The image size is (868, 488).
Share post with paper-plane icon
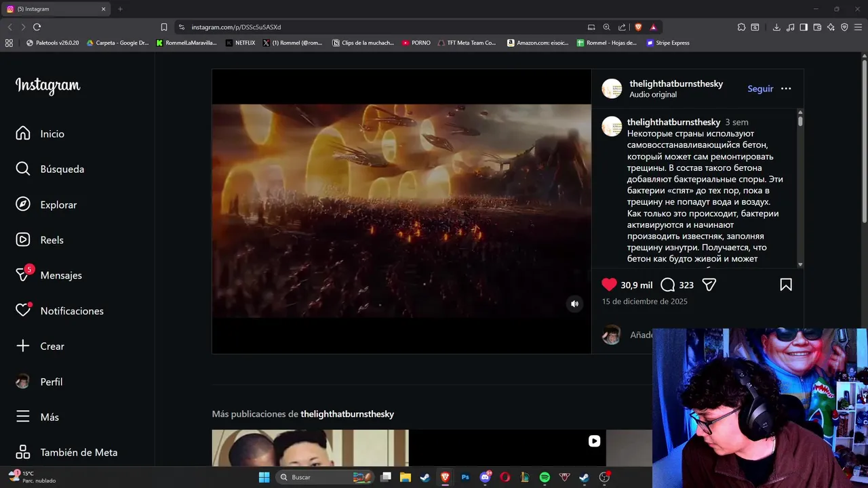point(709,285)
